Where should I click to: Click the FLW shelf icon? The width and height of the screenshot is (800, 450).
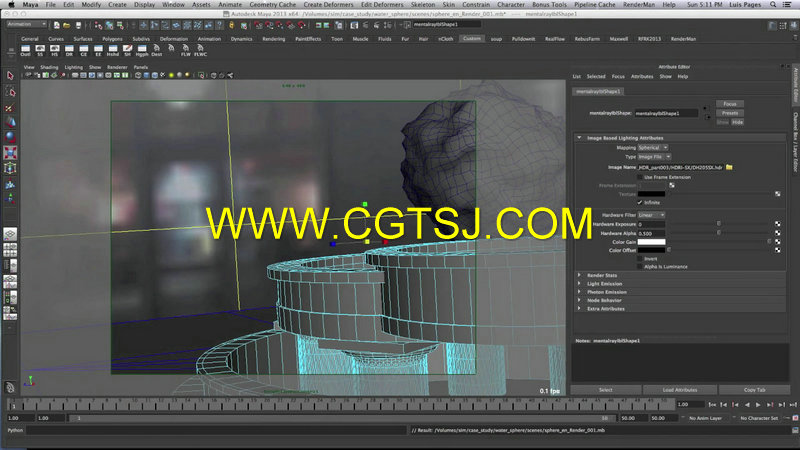point(186,50)
